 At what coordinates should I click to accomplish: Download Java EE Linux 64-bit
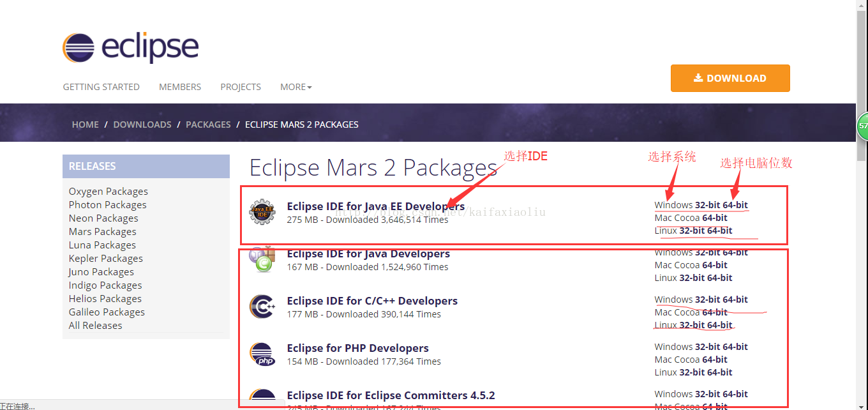pyautogui.click(x=720, y=231)
